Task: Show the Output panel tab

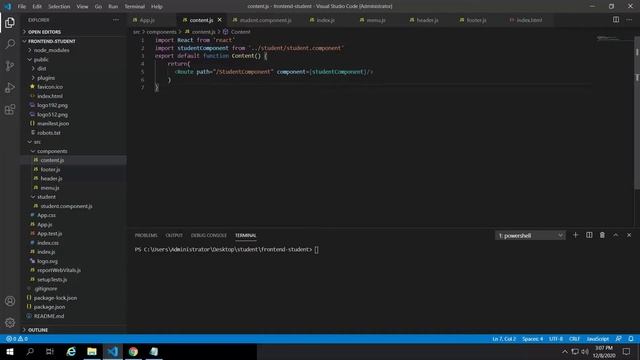Action: pos(174,236)
